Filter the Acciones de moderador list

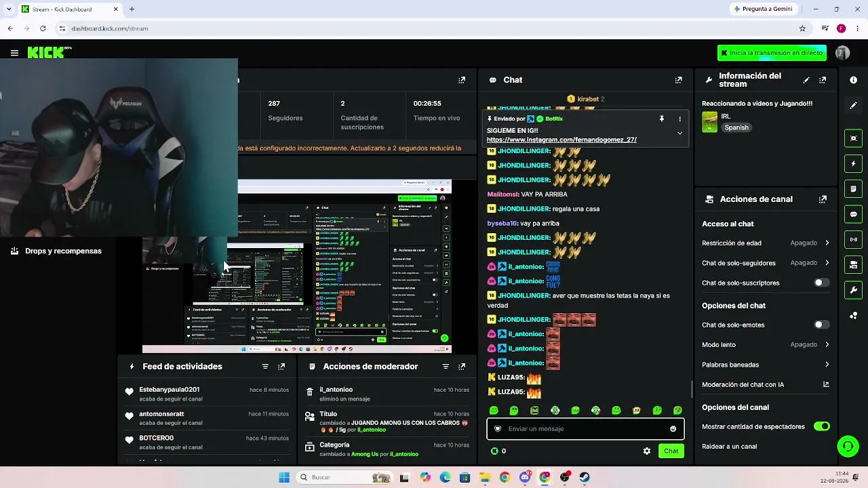(x=446, y=367)
